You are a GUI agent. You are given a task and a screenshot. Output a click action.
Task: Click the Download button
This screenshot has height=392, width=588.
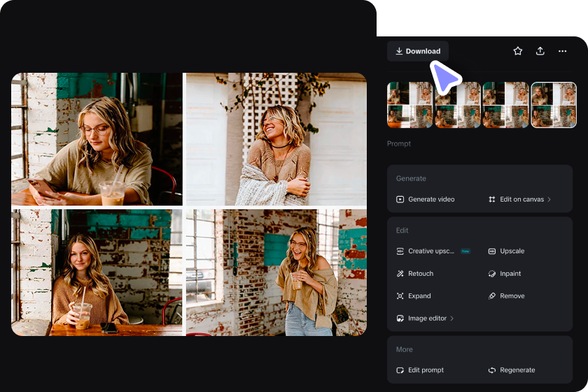point(418,51)
